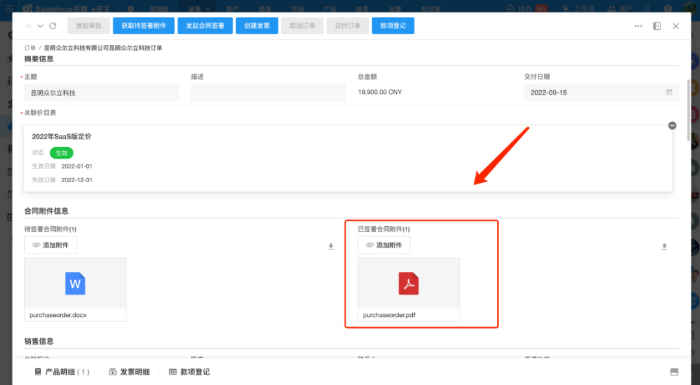Click the purchaseorder.pdf file name

(389, 315)
